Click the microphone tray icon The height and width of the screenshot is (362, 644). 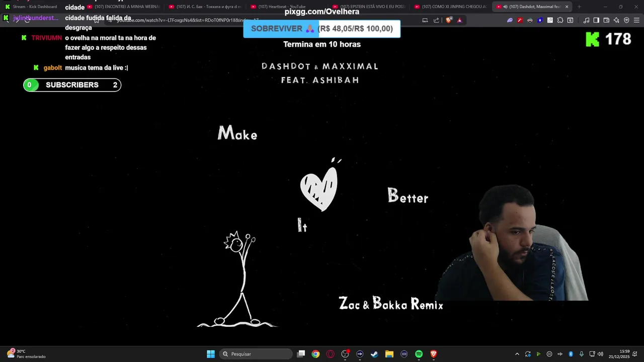(582, 354)
